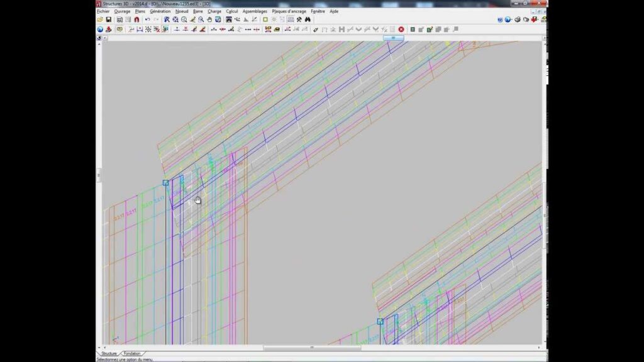The image size is (644, 362).
Task: Switch to the Structure tab
Action: pos(109,354)
